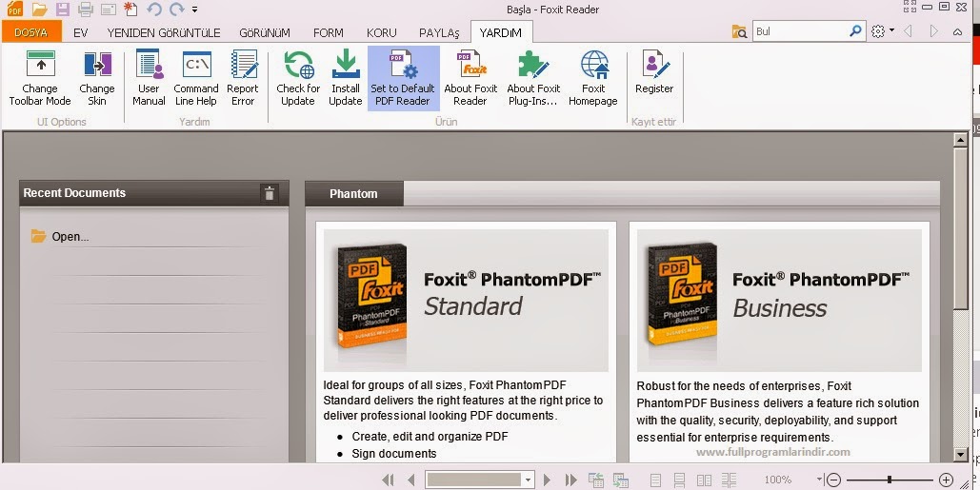Open the DOSYA menu

click(31, 32)
